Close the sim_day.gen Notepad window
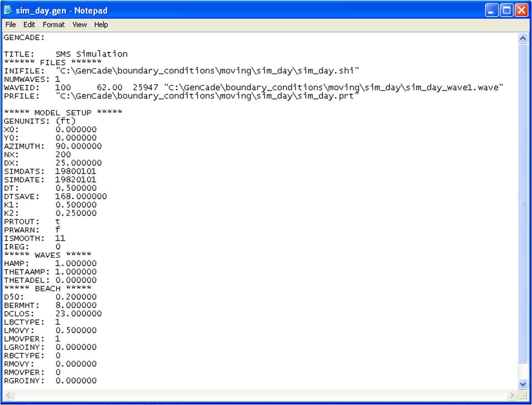532x405 pixels. pyautogui.click(x=522, y=10)
